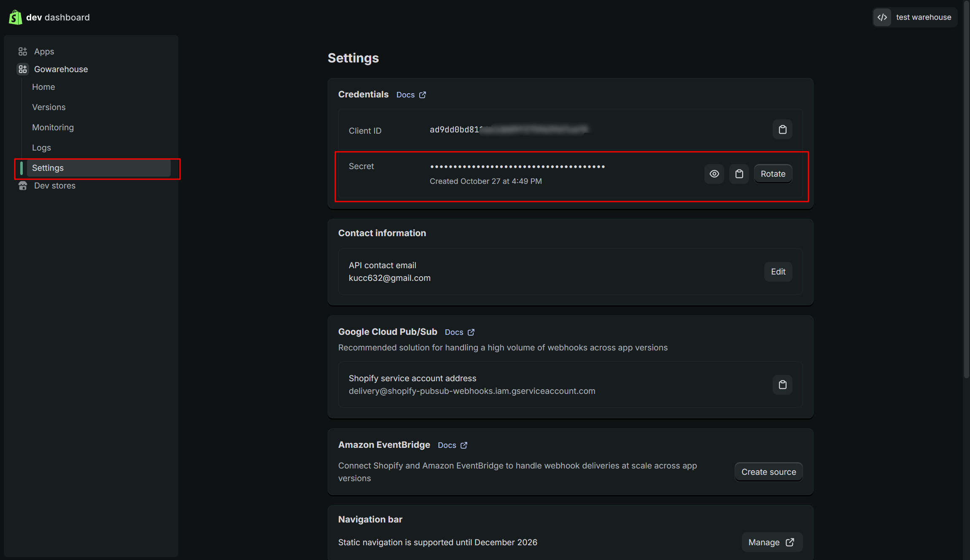The width and height of the screenshot is (970, 560).
Task: Click the page vertical scrollbar
Action: click(966, 190)
